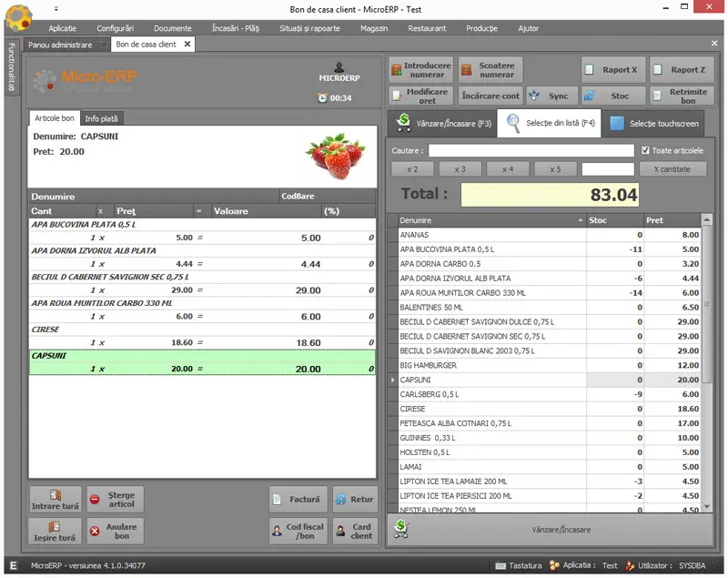
Task: Click the scroll up arrow of product list
Action: [x=707, y=219]
